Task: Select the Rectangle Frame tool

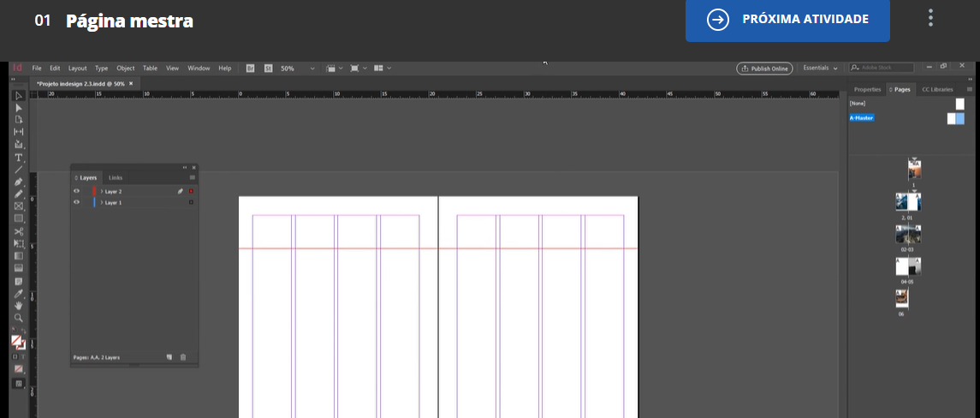Action: [18, 206]
